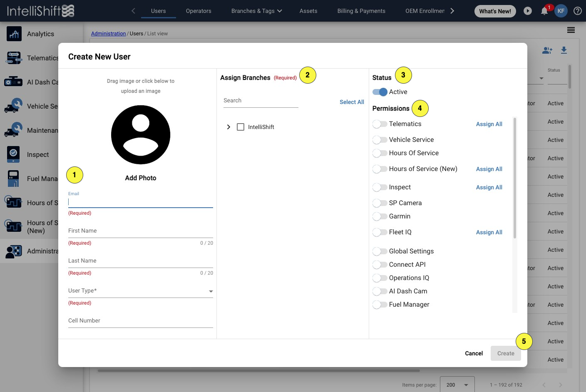Image resolution: width=586 pixels, height=392 pixels.
Task: Expand the IntelliShift branch tree
Action: 228,127
